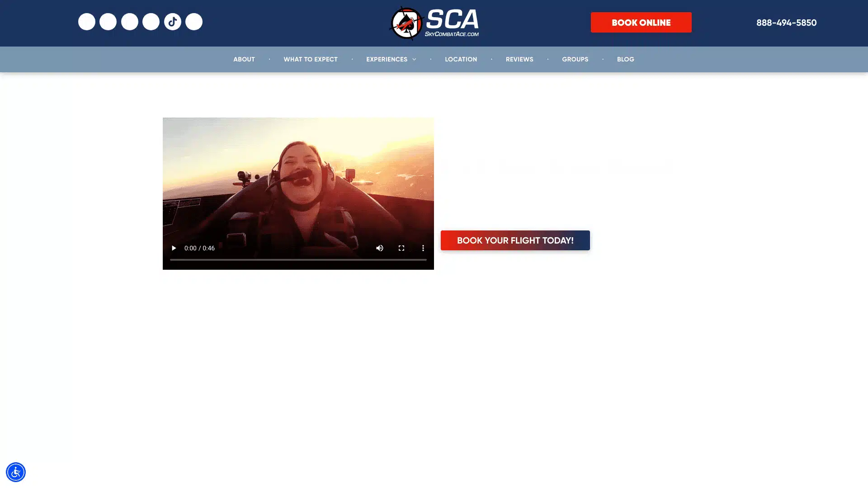
Task: Mute the video sound
Action: click(380, 248)
